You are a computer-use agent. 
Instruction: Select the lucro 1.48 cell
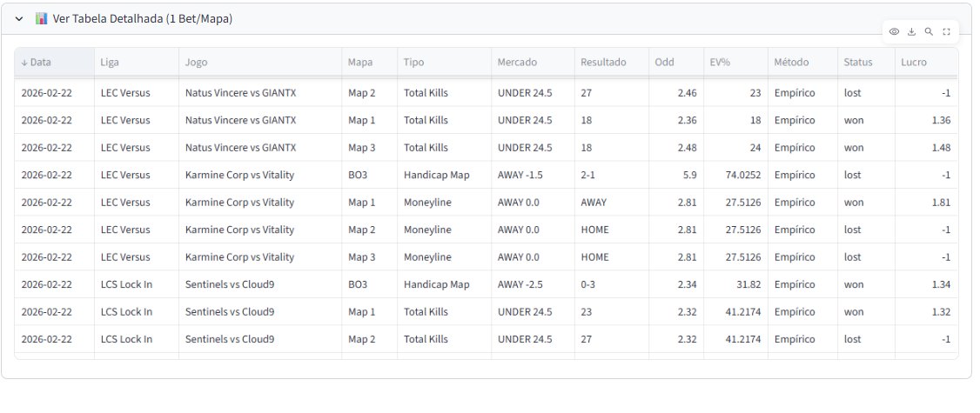[x=926, y=148]
